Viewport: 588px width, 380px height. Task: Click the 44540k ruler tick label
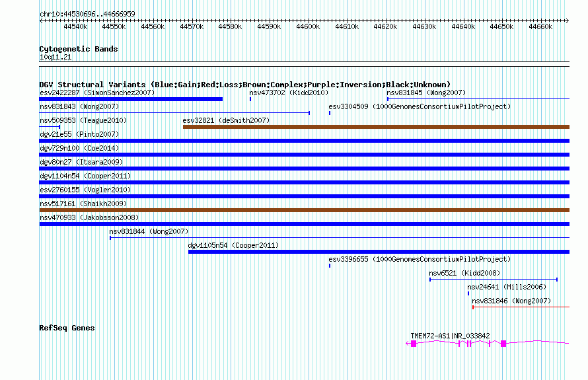[75, 26]
